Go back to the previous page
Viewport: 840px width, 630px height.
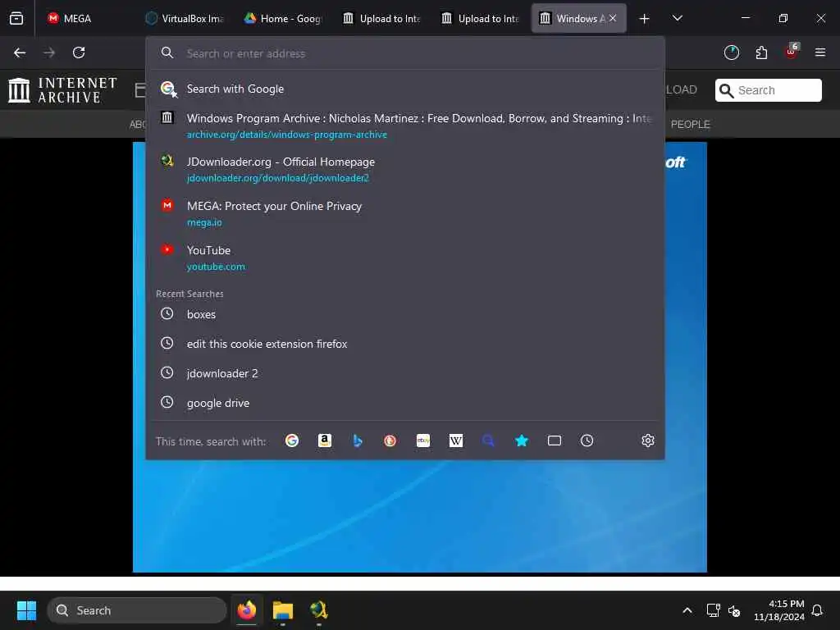click(x=20, y=52)
